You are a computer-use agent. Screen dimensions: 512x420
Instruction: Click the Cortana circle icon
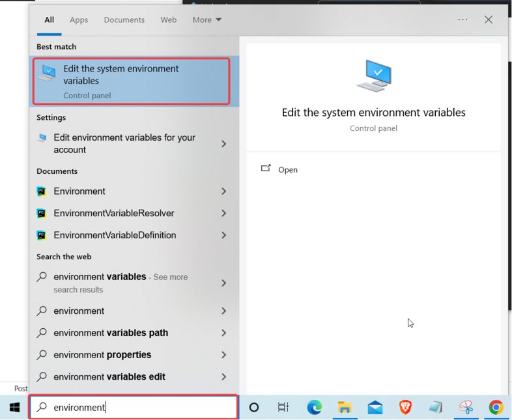(x=253, y=407)
